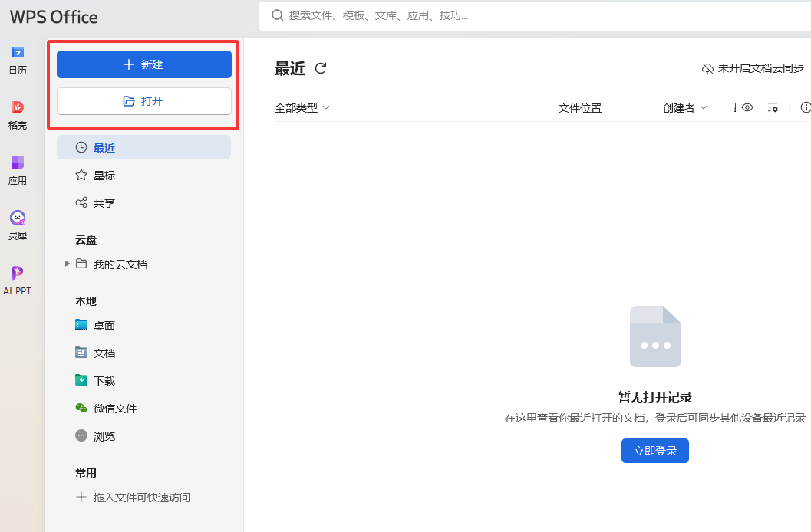Click the info circle icon
The image size is (811, 532).
806,107
